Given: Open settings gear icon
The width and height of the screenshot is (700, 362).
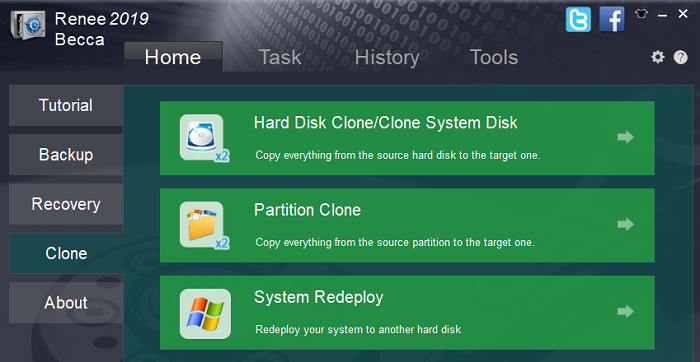Looking at the screenshot, I should pos(658,57).
